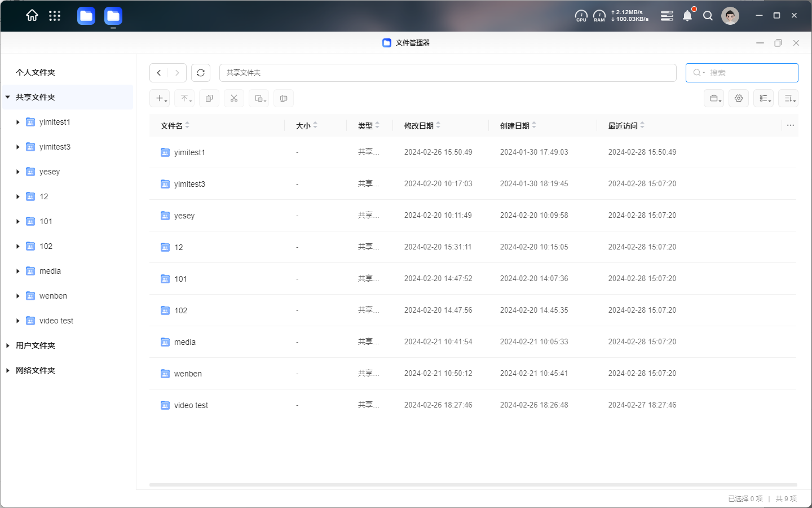Click the copy toolbar icon

[x=209, y=98]
